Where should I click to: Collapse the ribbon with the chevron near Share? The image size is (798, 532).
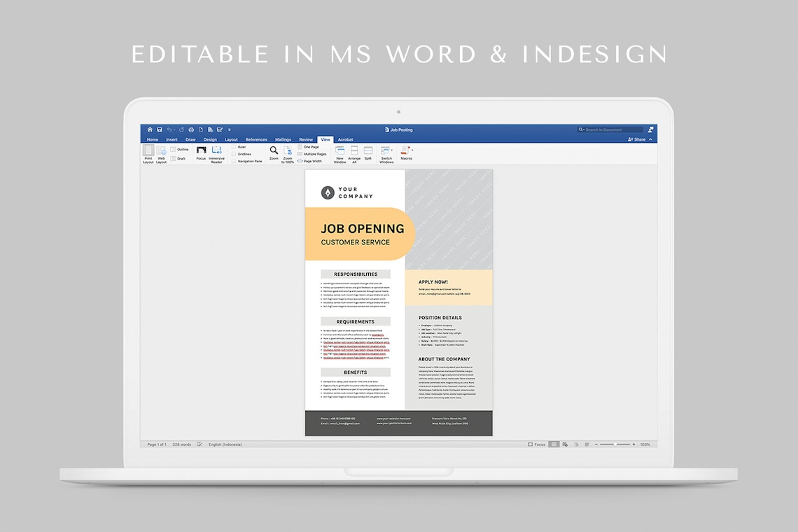650,139
